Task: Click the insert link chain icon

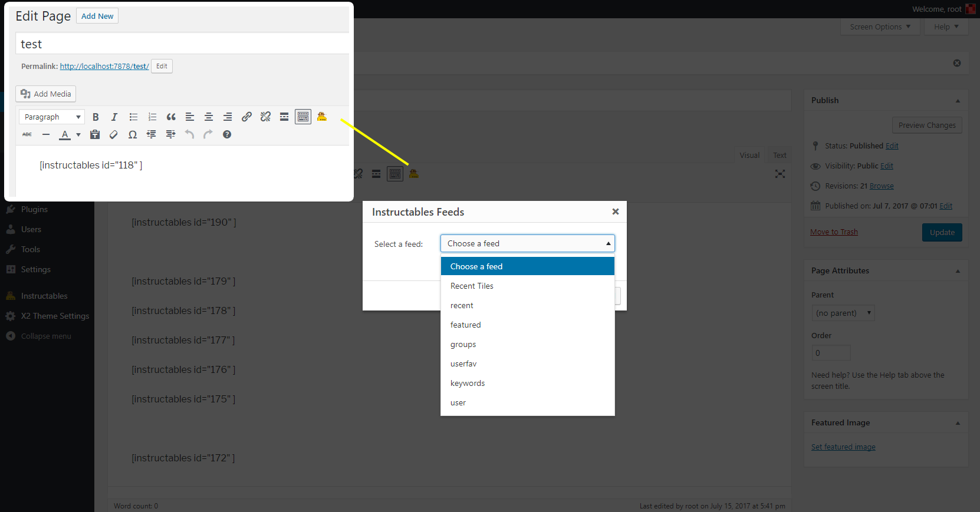Action: click(x=246, y=117)
